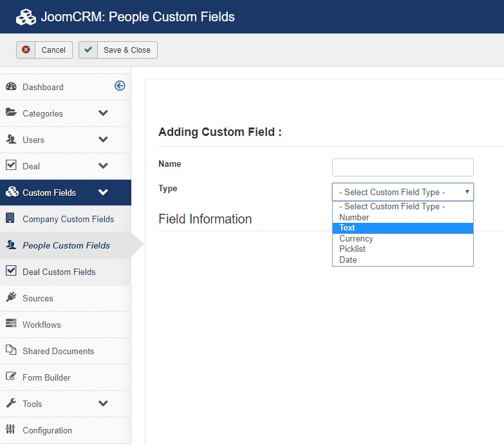Choose the placeholder Select Custom Field Type option
The width and height of the screenshot is (504, 445).
(403, 207)
